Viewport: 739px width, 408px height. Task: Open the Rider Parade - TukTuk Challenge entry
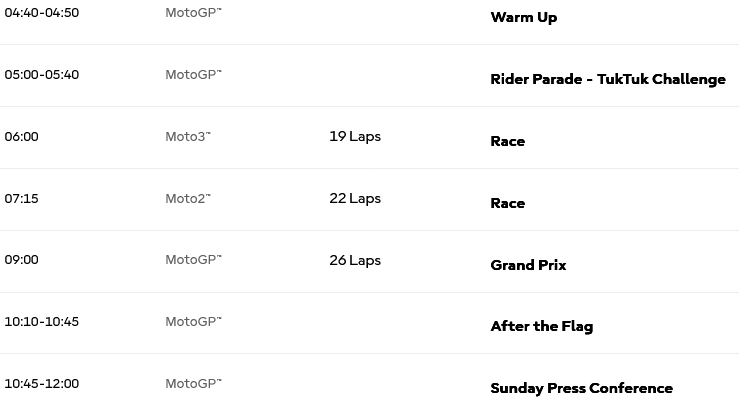point(607,79)
